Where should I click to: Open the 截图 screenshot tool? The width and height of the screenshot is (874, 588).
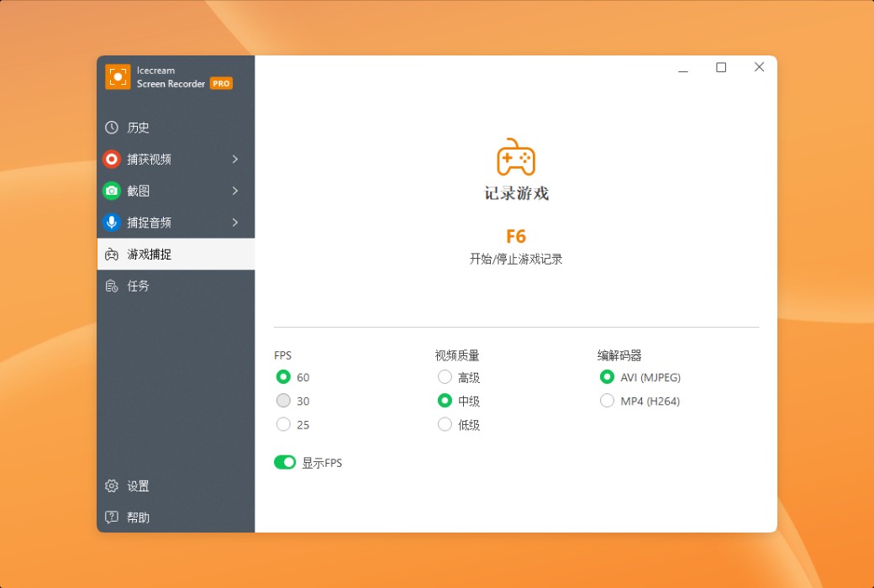click(141, 191)
